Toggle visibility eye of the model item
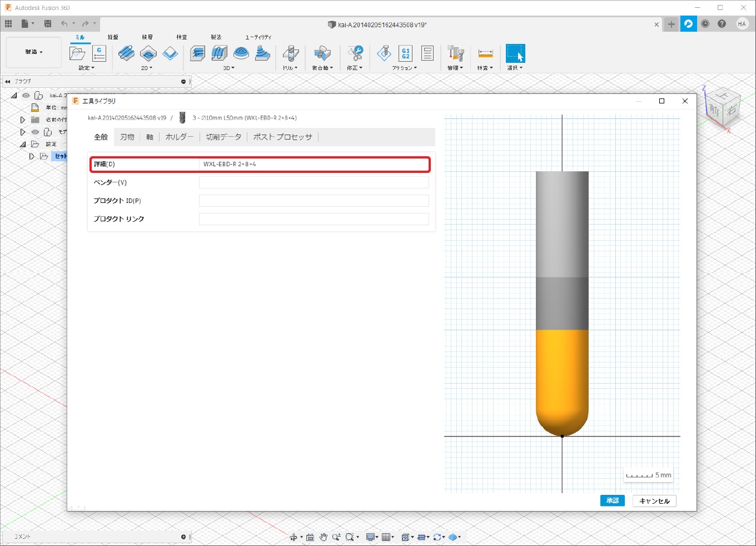Image resolution: width=756 pixels, height=546 pixels. pos(35,132)
